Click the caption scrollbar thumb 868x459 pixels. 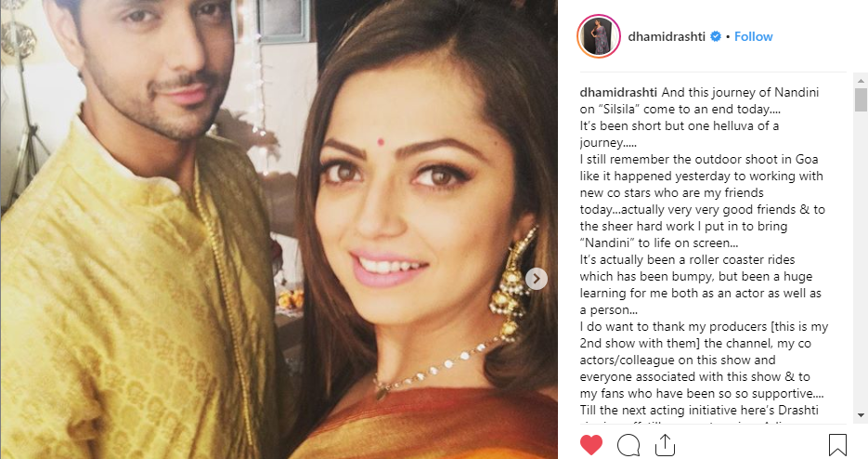click(x=861, y=99)
